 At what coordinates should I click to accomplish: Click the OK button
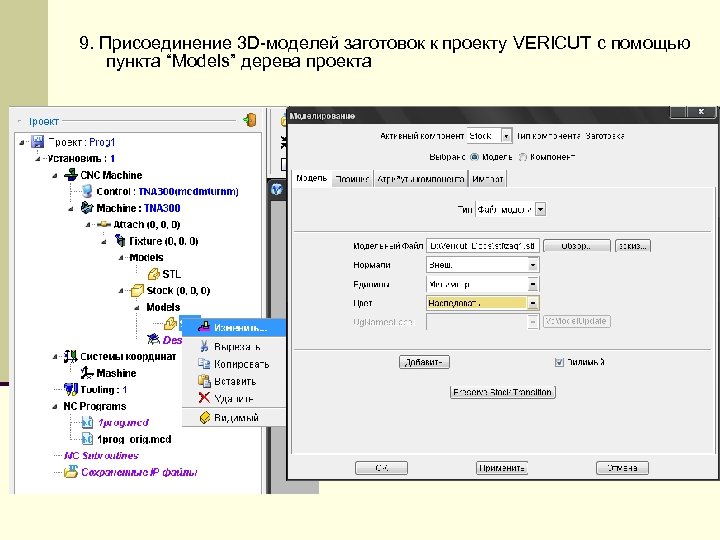click(x=381, y=468)
